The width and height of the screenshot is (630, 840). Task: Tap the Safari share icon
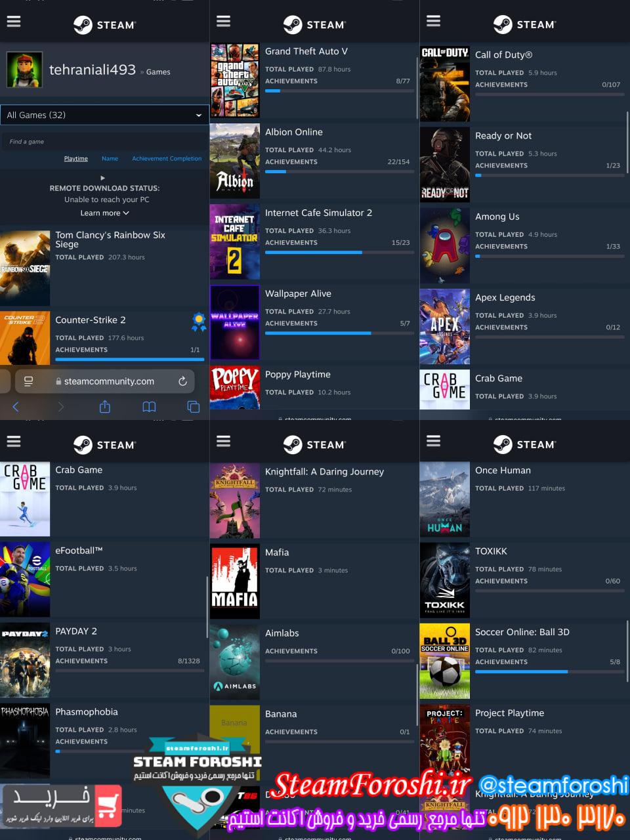[x=104, y=407]
